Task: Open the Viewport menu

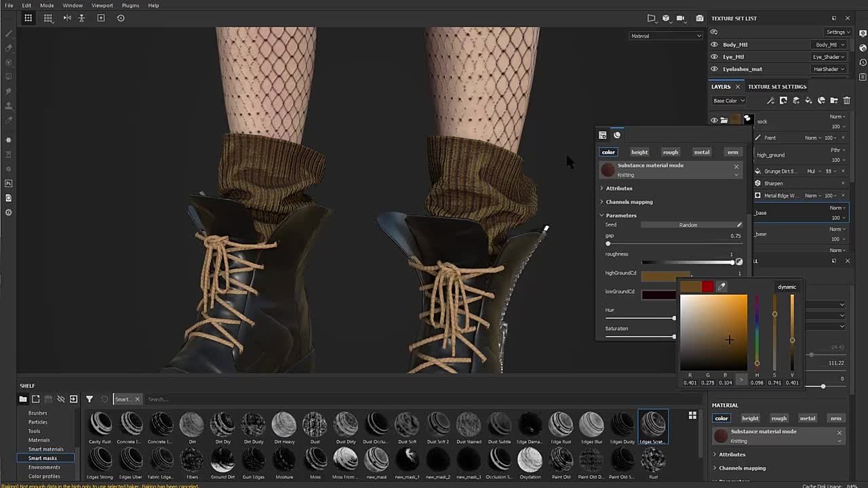Action: [x=102, y=5]
